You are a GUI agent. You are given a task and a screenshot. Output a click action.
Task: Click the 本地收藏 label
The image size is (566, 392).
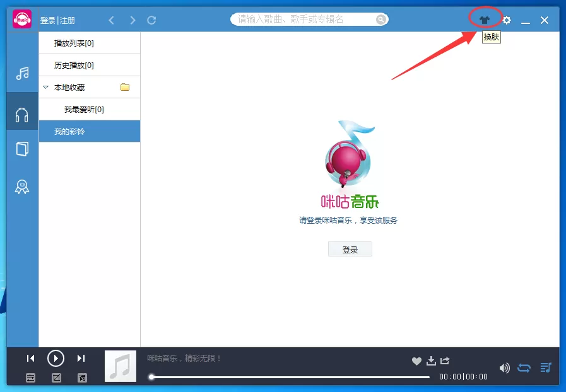point(69,87)
